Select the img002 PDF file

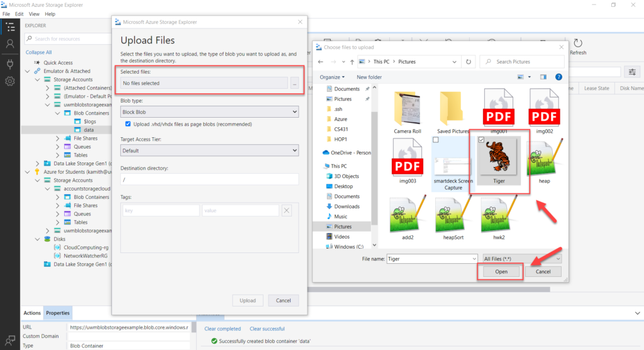point(544,111)
